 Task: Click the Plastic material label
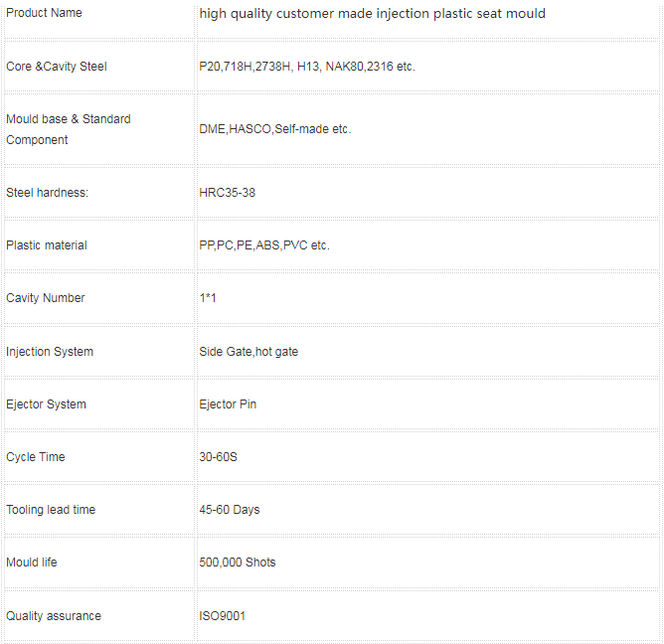(47, 245)
